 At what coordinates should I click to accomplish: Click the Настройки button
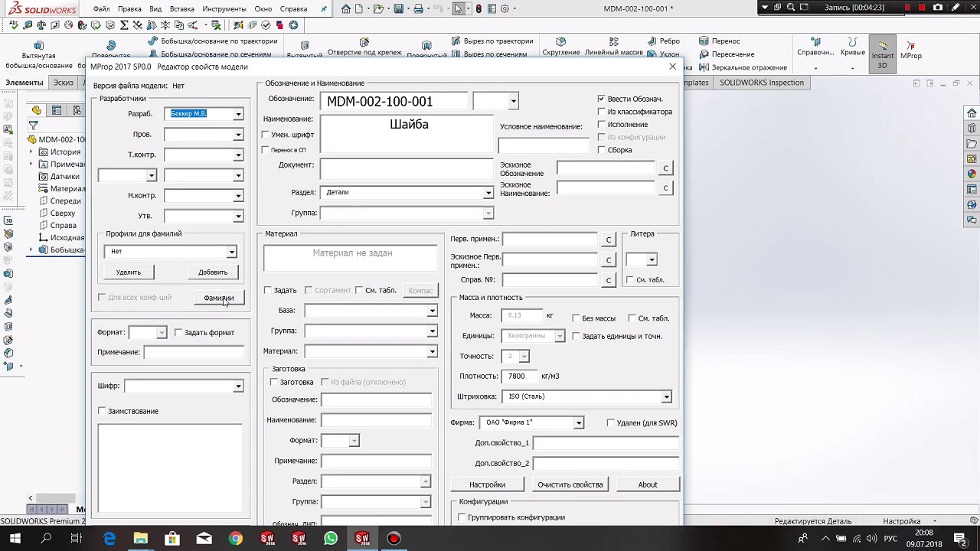click(487, 484)
